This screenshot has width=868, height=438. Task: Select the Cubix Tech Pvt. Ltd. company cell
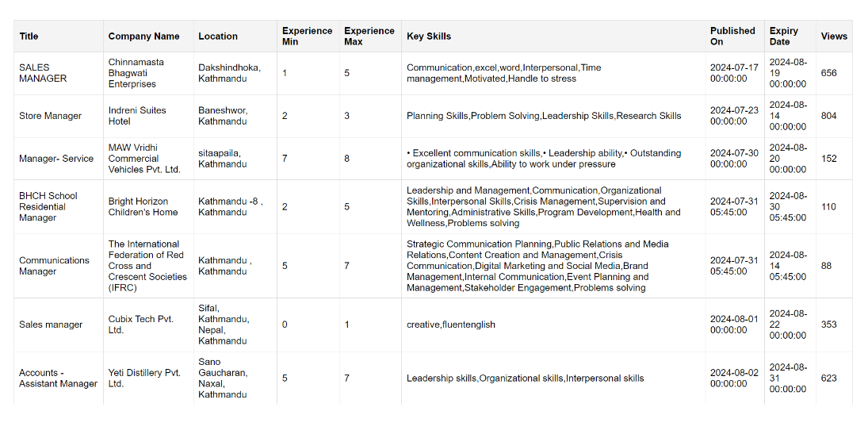(140, 325)
